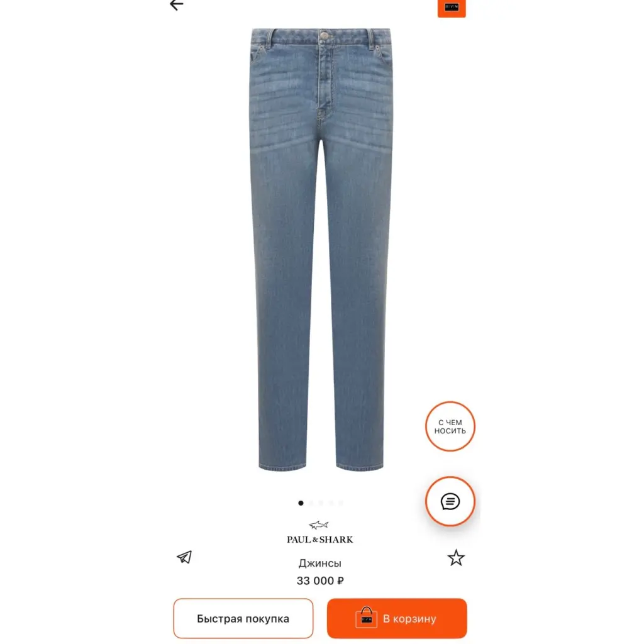The height and width of the screenshot is (644, 644).
Task: Open the chat bubble support button
Action: [x=450, y=501]
